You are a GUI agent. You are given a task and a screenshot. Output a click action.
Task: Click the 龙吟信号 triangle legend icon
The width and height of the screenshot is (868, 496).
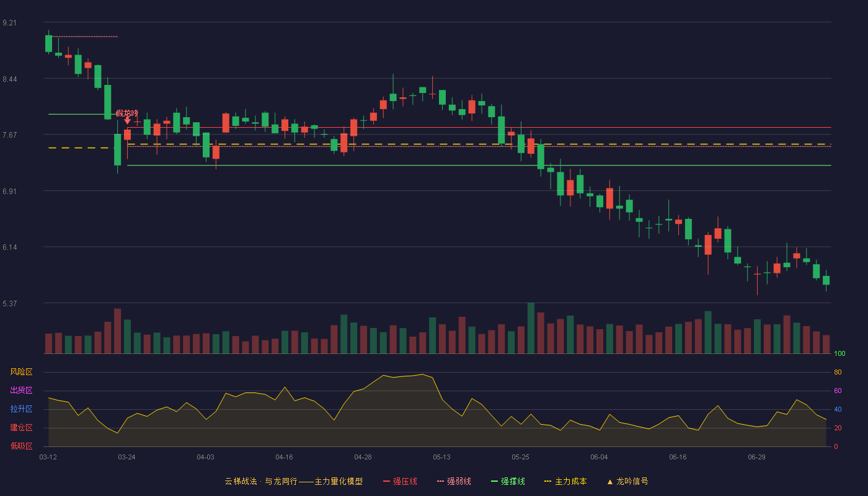click(609, 482)
